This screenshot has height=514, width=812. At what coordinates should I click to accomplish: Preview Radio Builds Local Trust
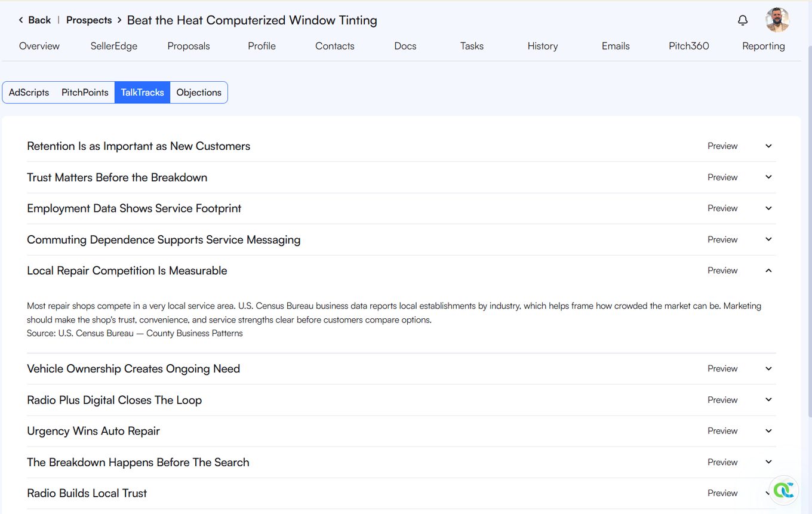pos(722,493)
